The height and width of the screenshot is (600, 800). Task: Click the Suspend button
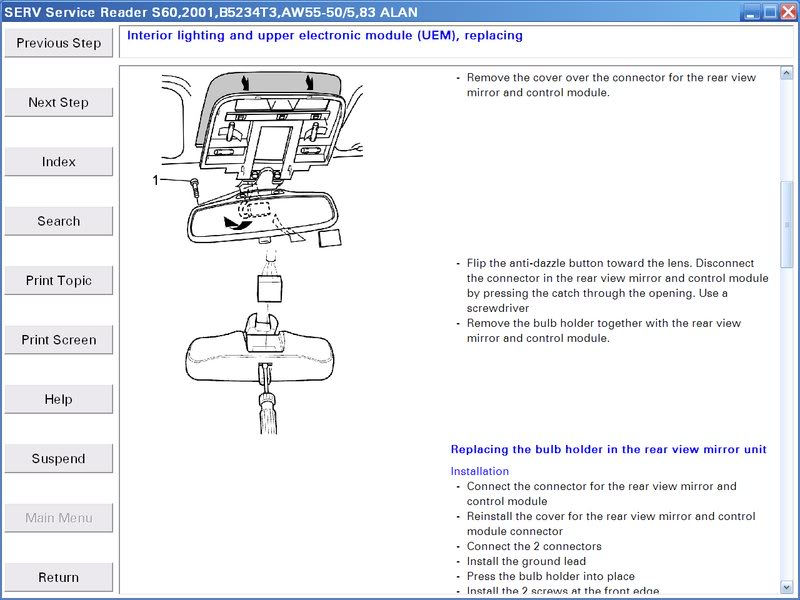click(59, 458)
